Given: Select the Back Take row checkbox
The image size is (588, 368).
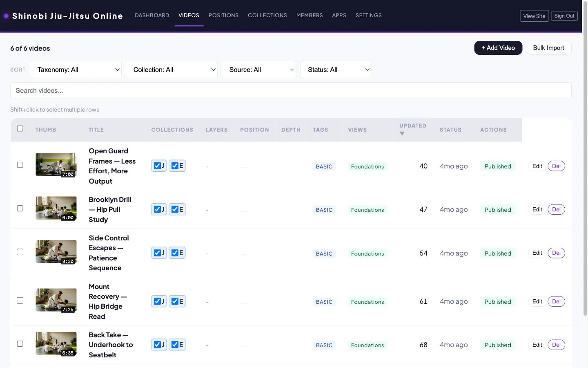Looking at the screenshot, I should pos(20,343).
